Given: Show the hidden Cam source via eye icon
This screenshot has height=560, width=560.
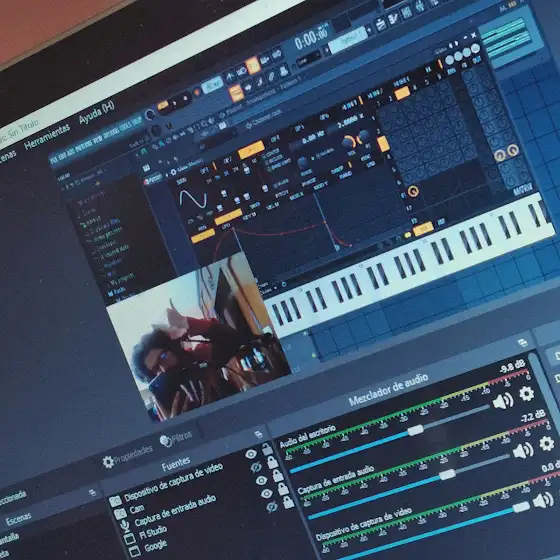Looking at the screenshot, I should (256, 467).
